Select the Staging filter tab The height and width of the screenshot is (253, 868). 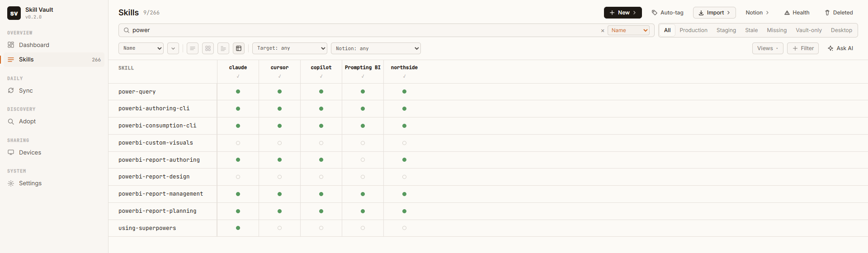(x=726, y=30)
